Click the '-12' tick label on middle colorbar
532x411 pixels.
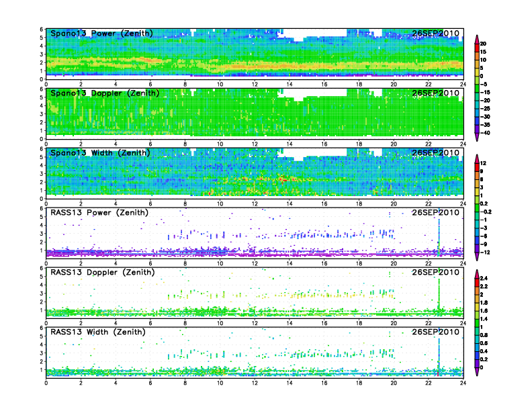(x=485, y=253)
